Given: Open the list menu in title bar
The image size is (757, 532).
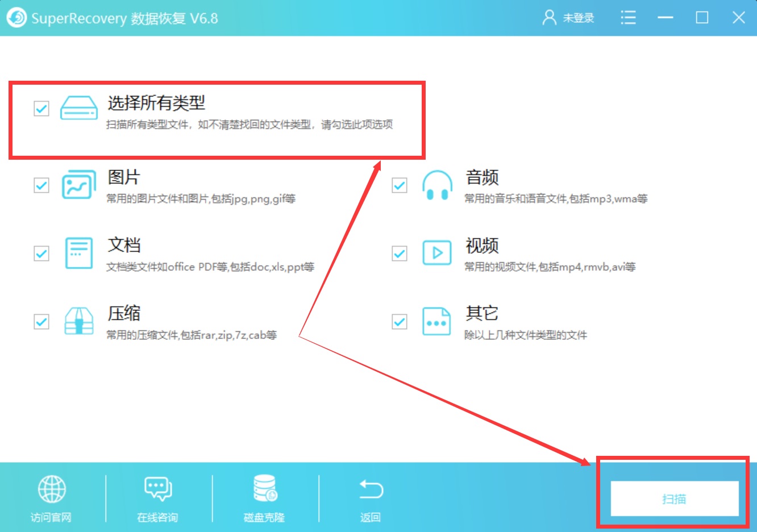Looking at the screenshot, I should [628, 18].
